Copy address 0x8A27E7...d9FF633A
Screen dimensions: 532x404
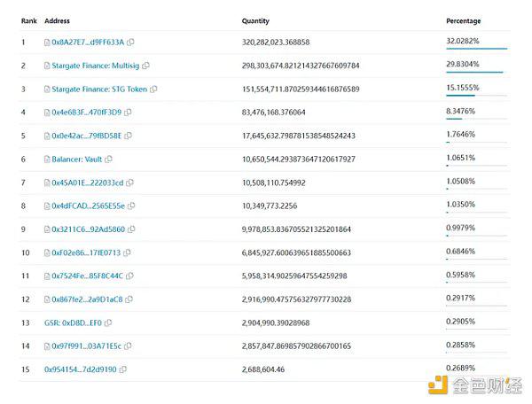click(130, 42)
